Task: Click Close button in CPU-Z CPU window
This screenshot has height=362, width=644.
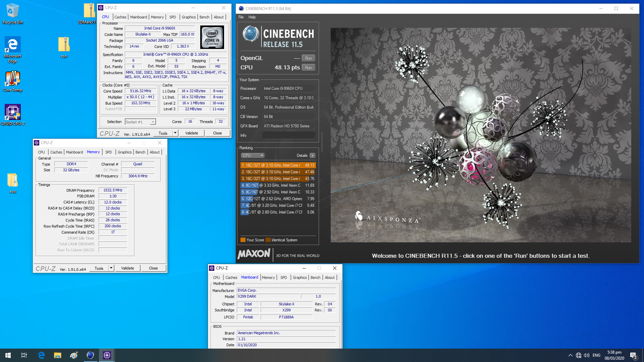Action: [217, 133]
